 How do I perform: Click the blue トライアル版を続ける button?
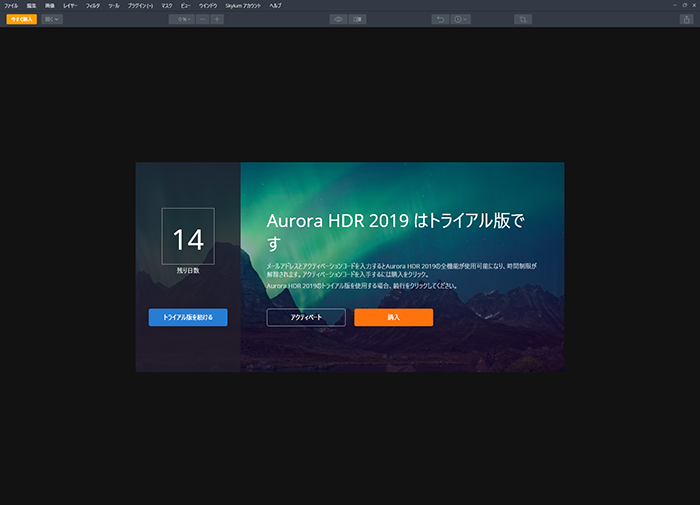click(188, 317)
